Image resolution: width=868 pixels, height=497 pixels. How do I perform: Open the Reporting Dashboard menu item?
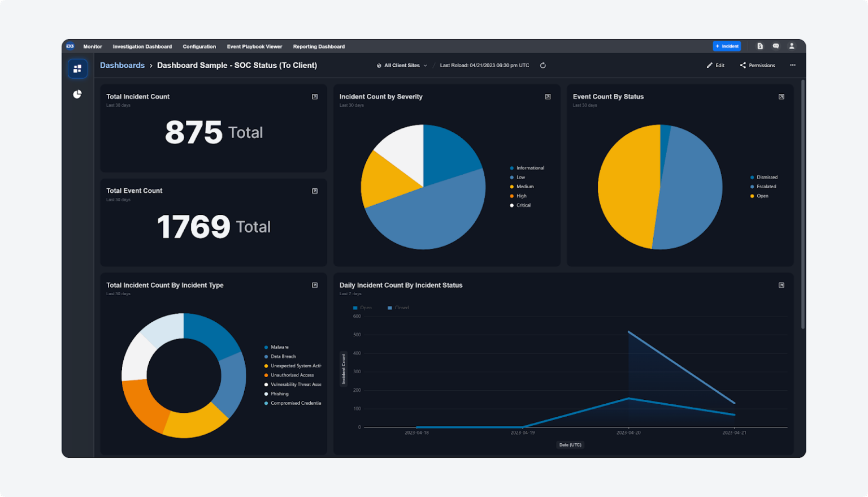(x=318, y=46)
